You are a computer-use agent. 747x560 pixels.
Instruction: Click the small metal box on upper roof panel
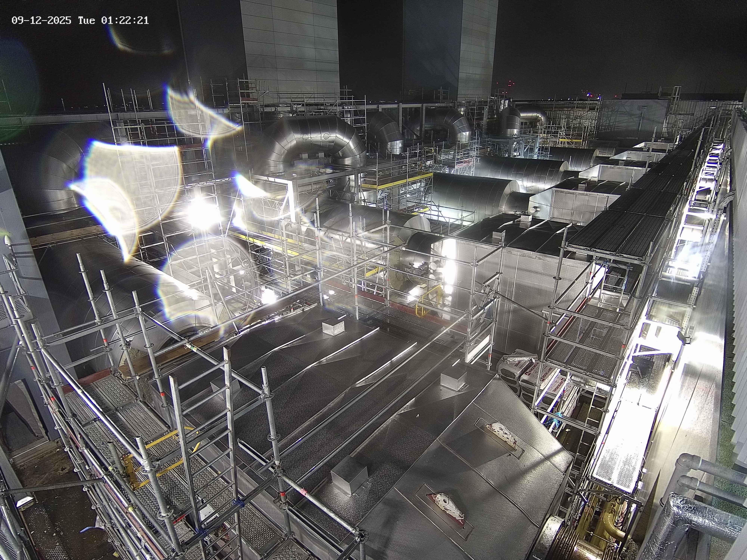334,327
